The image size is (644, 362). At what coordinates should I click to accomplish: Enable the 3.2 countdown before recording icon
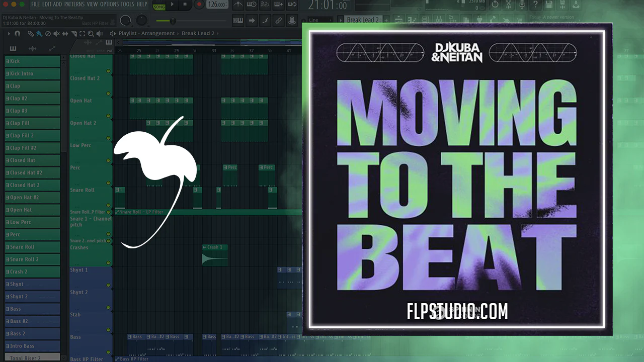point(265,5)
